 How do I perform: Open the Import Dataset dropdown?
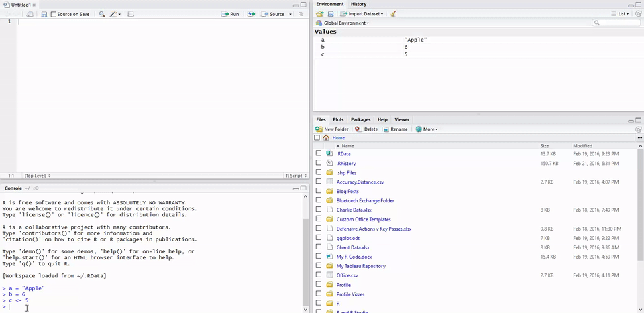[x=362, y=13]
